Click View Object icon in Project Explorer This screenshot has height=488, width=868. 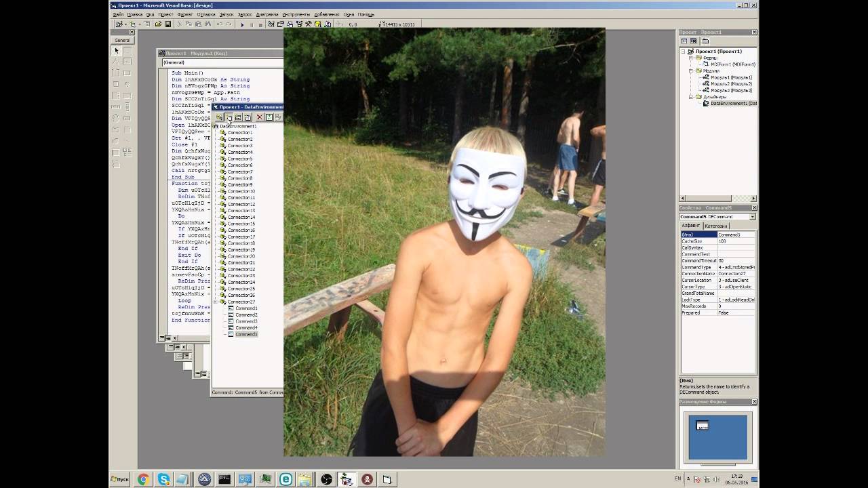click(x=693, y=41)
